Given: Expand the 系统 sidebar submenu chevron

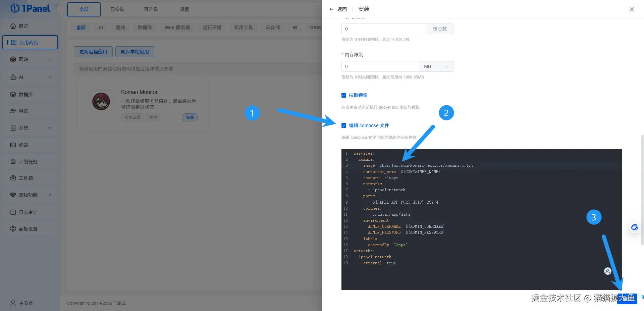Looking at the screenshot, I should (x=49, y=128).
